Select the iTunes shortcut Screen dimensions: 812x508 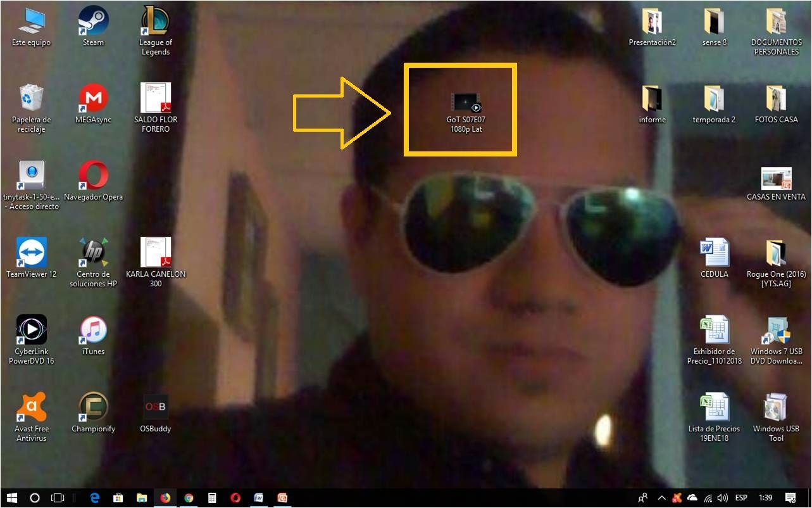[x=93, y=336]
